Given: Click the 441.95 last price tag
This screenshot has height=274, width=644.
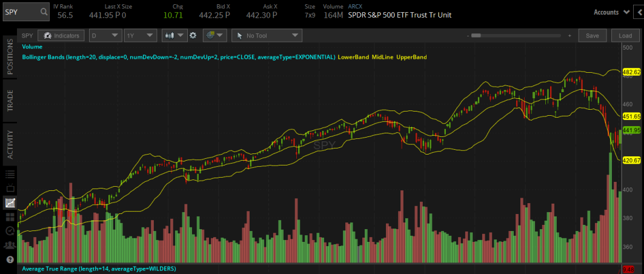Looking at the screenshot, I should 632,130.
